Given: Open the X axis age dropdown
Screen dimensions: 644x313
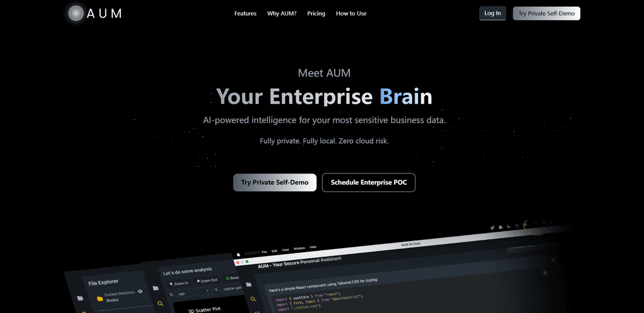Looking at the screenshot, I should [x=193, y=293].
